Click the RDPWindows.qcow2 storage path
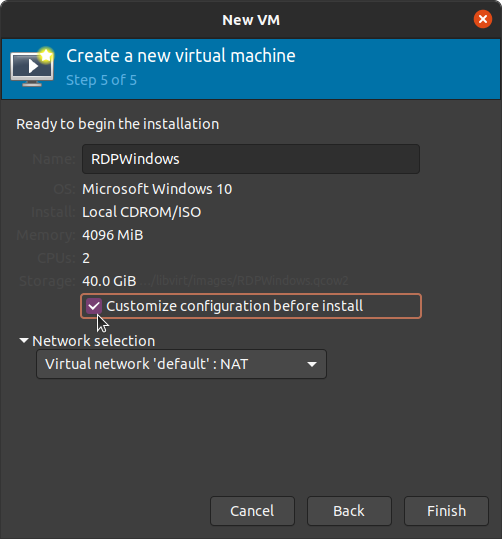The image size is (502, 539). 244,281
